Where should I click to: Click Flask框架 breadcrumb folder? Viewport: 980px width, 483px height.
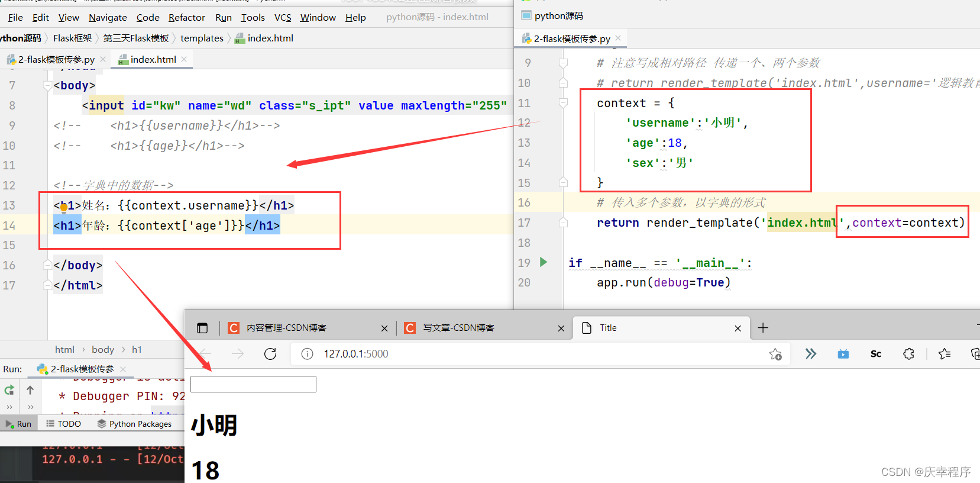(x=73, y=38)
